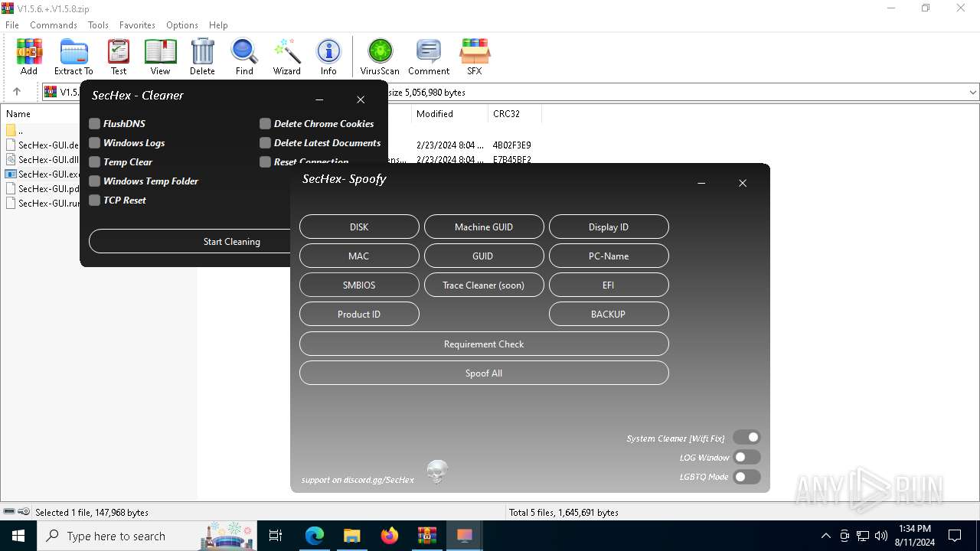Open the View toolbar icon
The height and width of the screenshot is (551, 980).
pyautogui.click(x=160, y=57)
